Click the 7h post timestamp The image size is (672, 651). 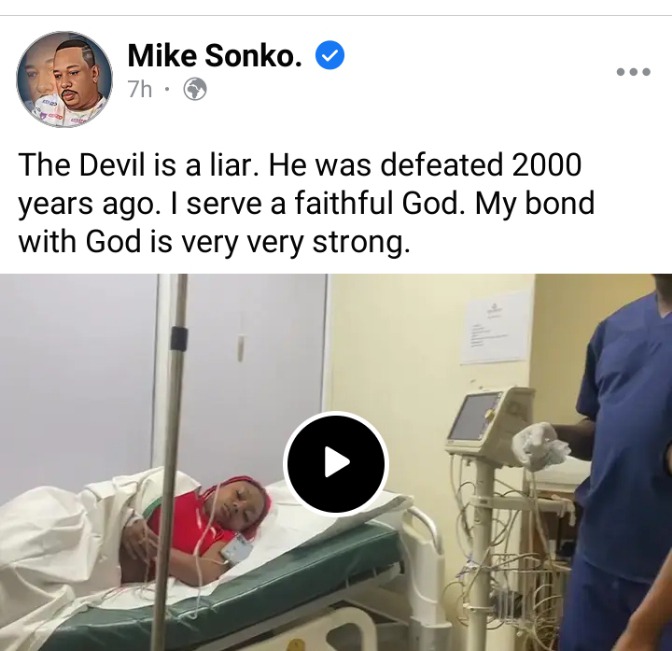click(x=140, y=90)
